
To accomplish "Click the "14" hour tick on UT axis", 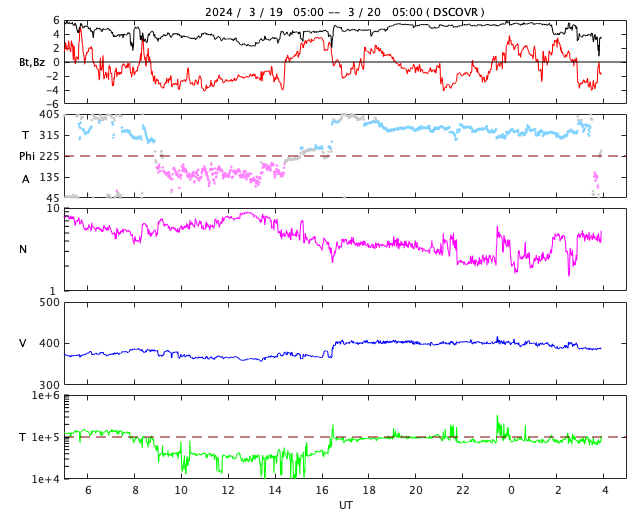I will 275,490.
